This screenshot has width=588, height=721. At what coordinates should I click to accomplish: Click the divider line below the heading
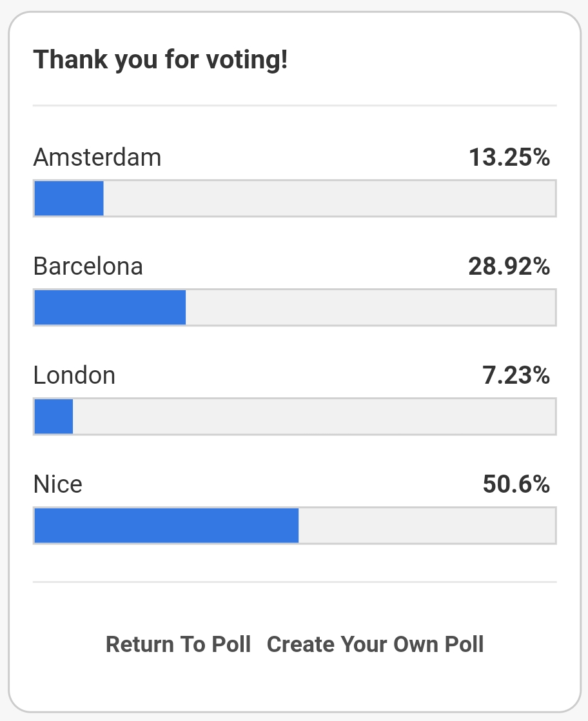pos(294,105)
